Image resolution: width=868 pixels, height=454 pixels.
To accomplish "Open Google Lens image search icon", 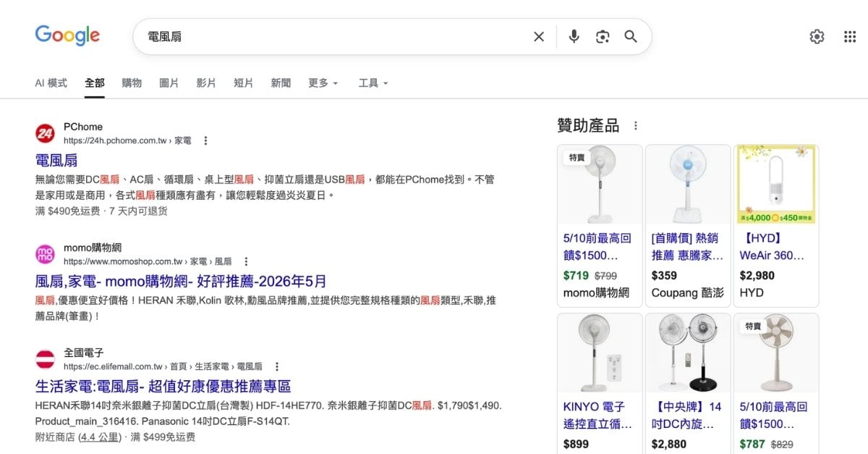I will click(603, 36).
